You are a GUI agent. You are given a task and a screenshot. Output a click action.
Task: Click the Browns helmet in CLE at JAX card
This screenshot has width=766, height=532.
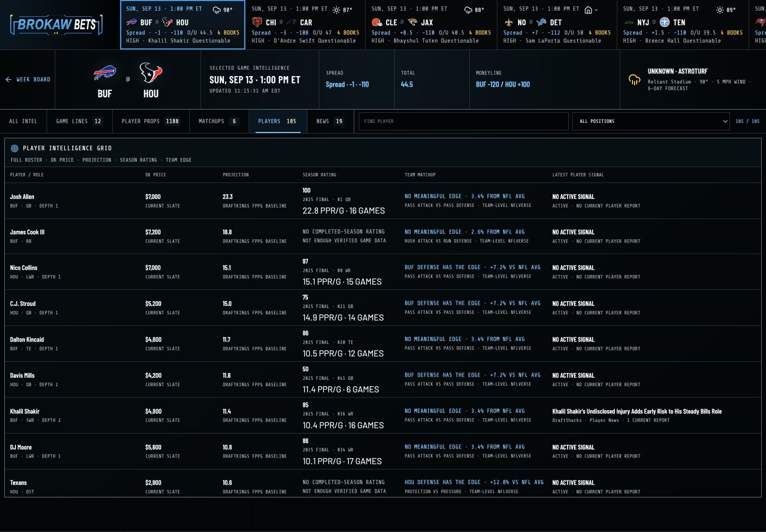click(x=377, y=22)
